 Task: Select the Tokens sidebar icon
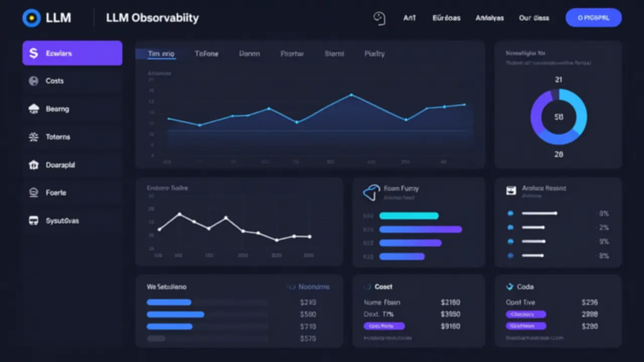(x=33, y=137)
